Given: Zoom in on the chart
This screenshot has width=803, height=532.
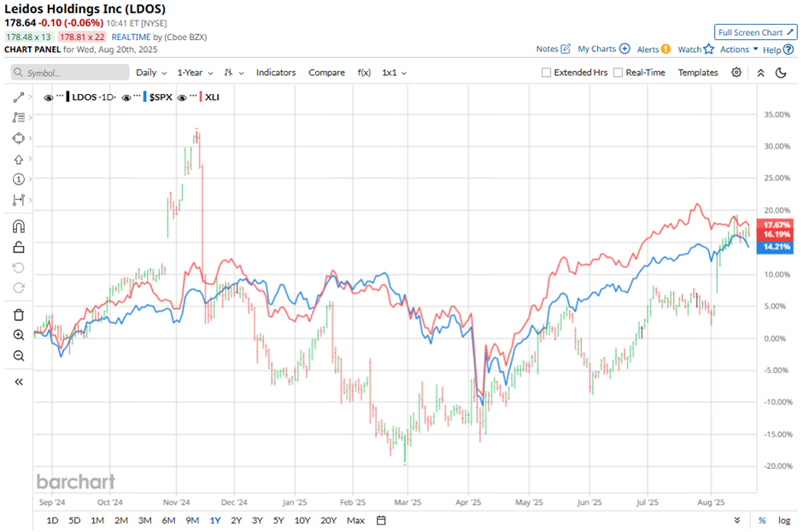Looking at the screenshot, I should (19, 335).
